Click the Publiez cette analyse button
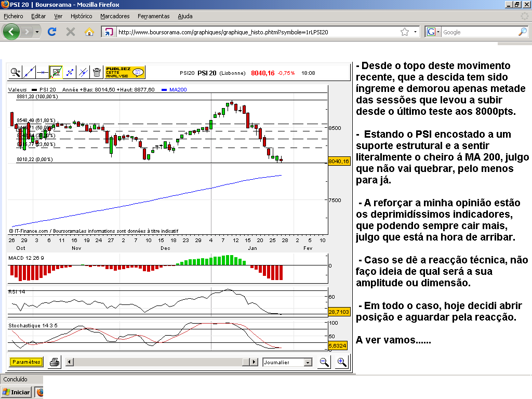532x399 pixels. pos(125,72)
